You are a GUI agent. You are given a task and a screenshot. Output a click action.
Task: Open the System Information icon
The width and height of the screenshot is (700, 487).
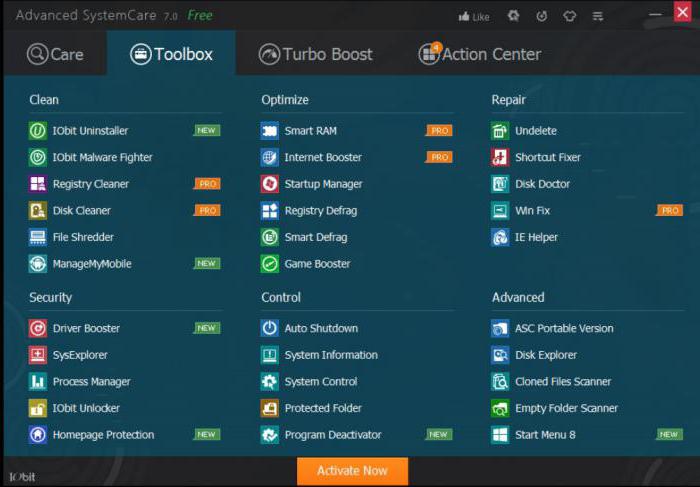click(x=270, y=355)
